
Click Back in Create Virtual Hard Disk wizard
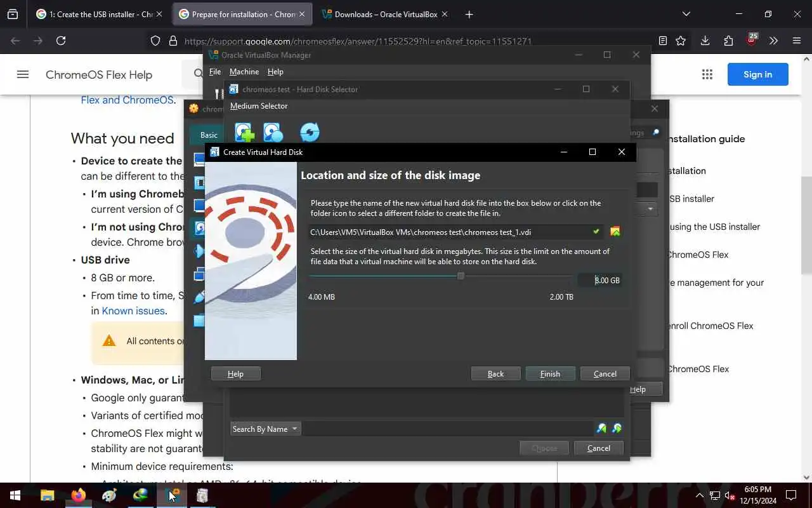pos(495,374)
